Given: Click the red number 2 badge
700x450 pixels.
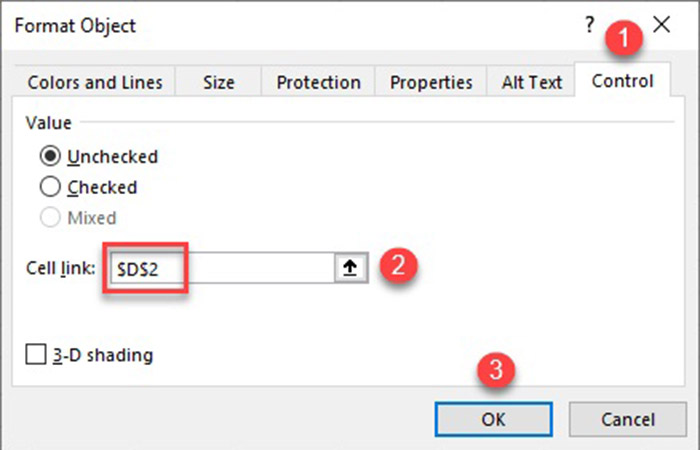Looking at the screenshot, I should click(397, 266).
